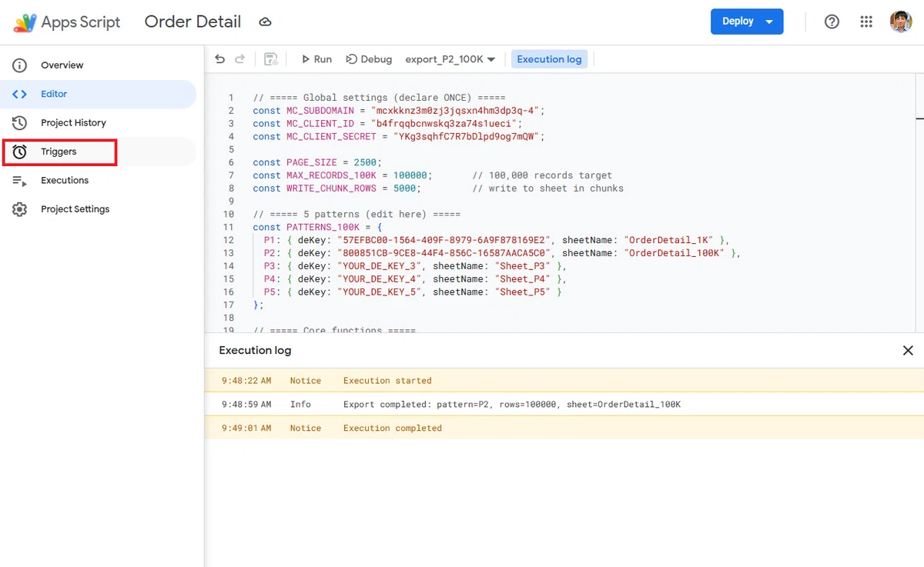Click the Project History clock icon
The width and height of the screenshot is (924, 567).
click(20, 123)
